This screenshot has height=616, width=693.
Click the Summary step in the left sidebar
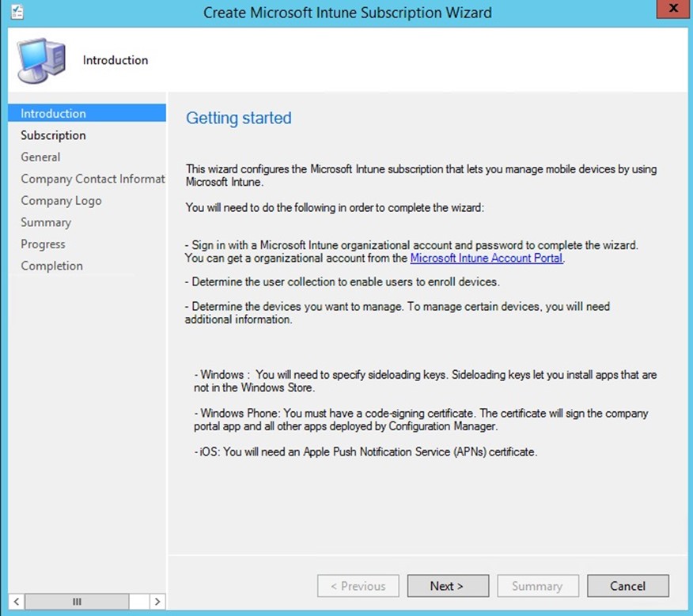[x=46, y=222]
